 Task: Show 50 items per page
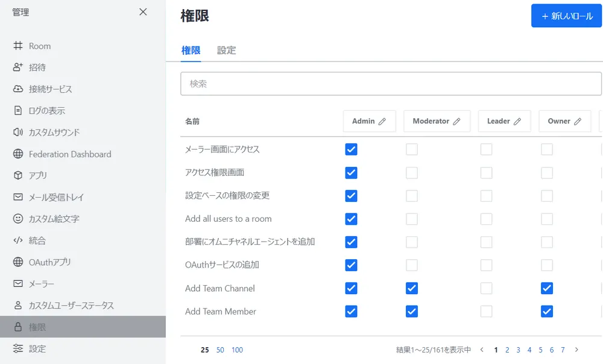pos(220,350)
